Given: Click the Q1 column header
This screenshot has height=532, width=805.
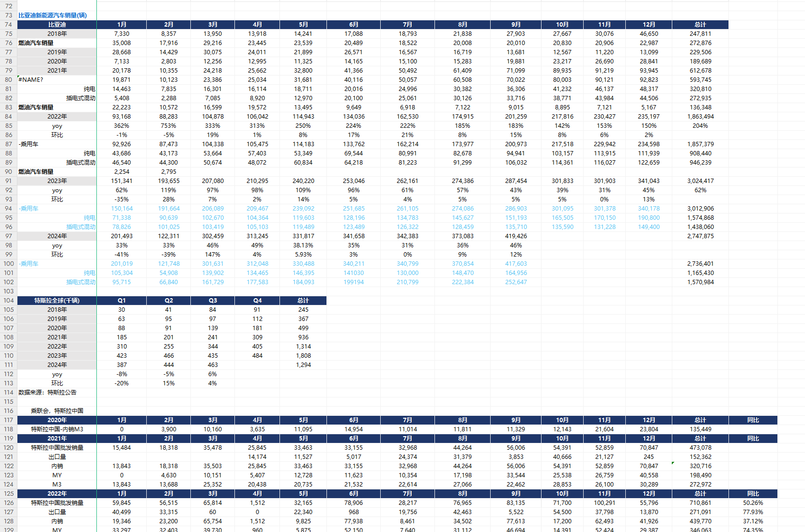Looking at the screenshot, I should 122,301.
